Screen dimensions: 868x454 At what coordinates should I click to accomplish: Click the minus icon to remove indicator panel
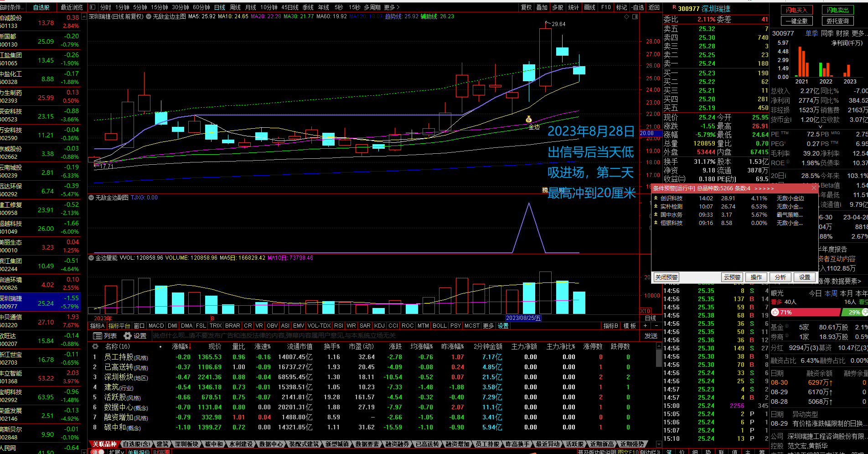656,326
